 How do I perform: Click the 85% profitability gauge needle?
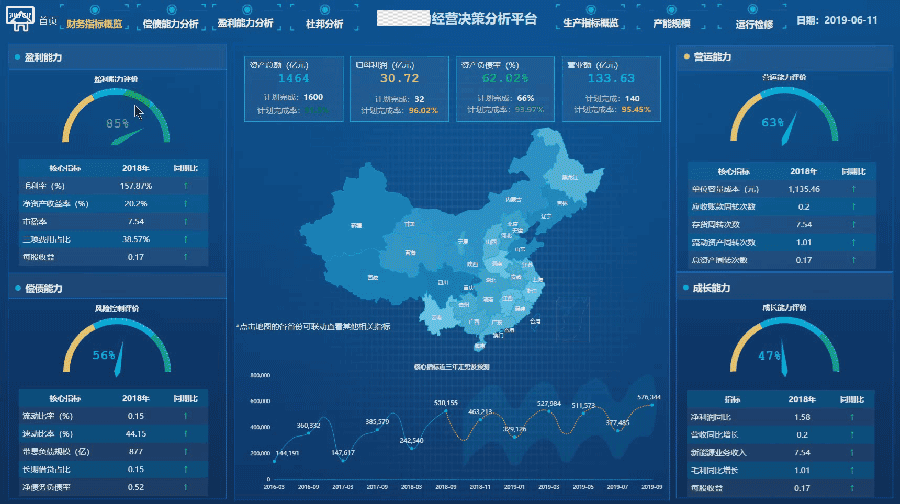126,137
